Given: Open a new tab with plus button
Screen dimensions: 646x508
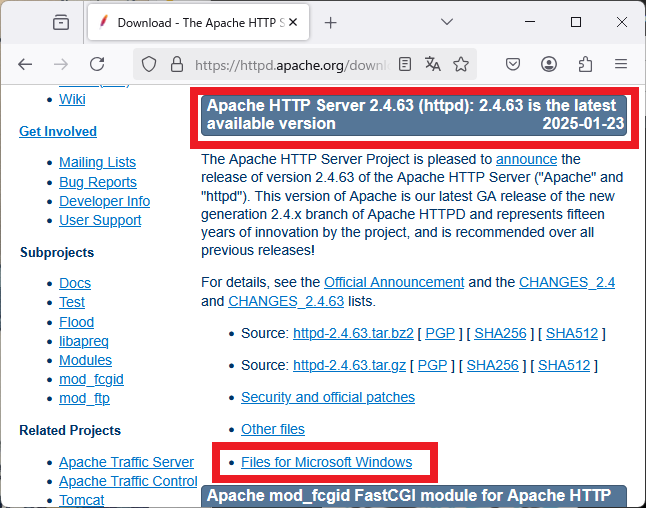Looking at the screenshot, I should pyautogui.click(x=330, y=23).
